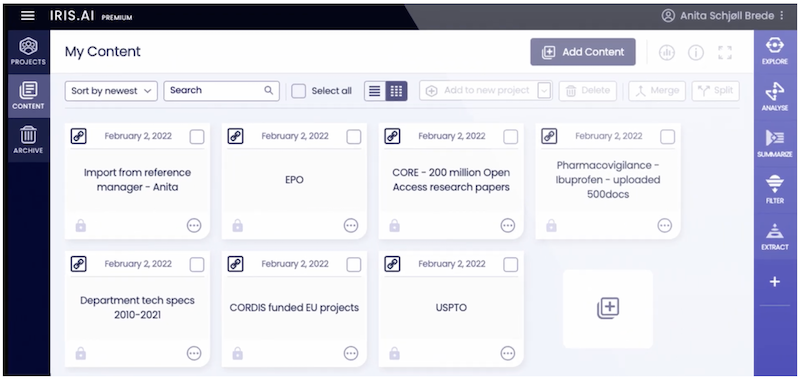The height and width of the screenshot is (379, 800).
Task: Switch to grid view layout
Action: 396,91
